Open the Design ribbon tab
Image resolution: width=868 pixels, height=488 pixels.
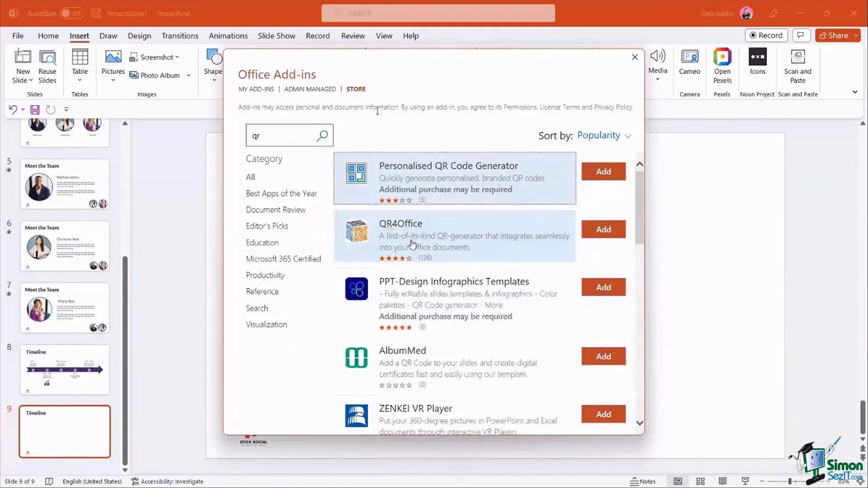[x=139, y=36]
